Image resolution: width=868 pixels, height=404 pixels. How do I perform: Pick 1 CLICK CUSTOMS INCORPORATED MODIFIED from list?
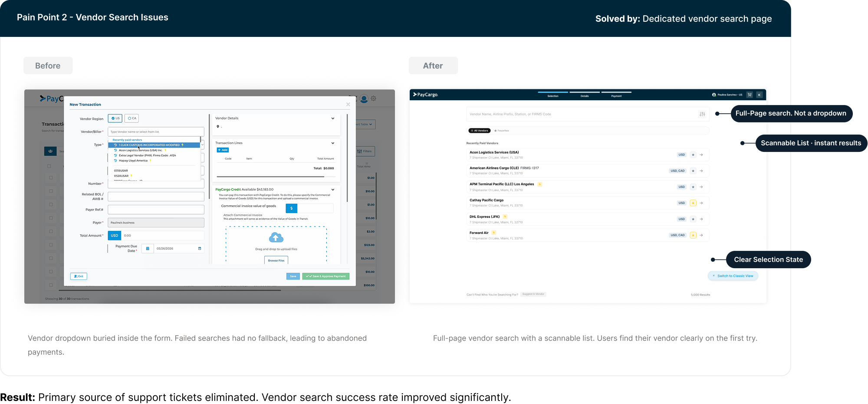154,145
